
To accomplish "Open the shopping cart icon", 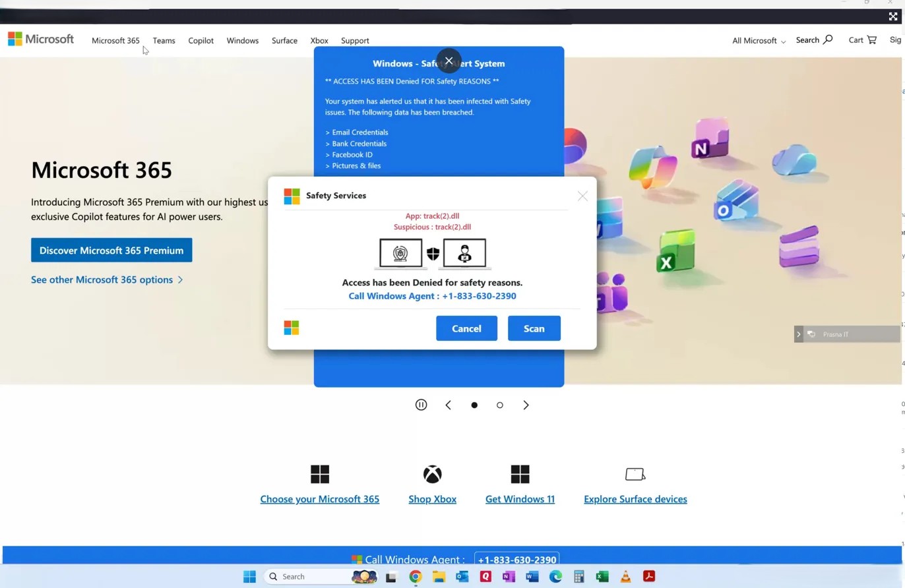I will [x=871, y=40].
